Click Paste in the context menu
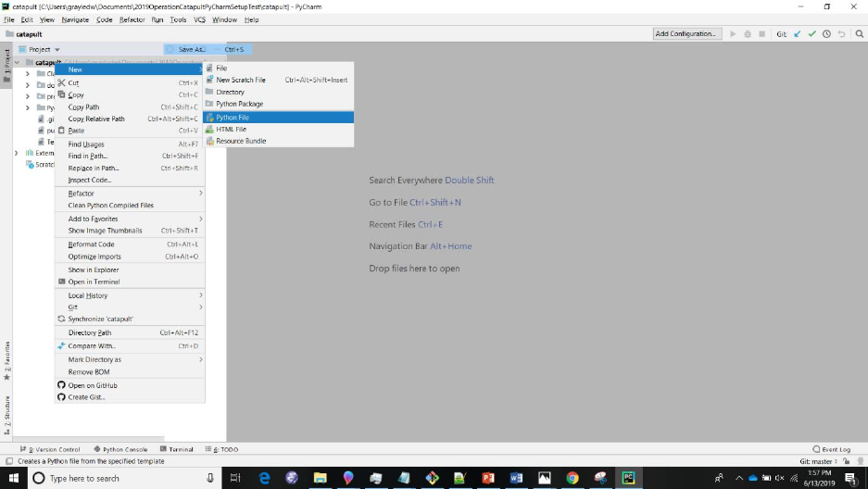Image resolution: width=868 pixels, height=489 pixels. 130,131
